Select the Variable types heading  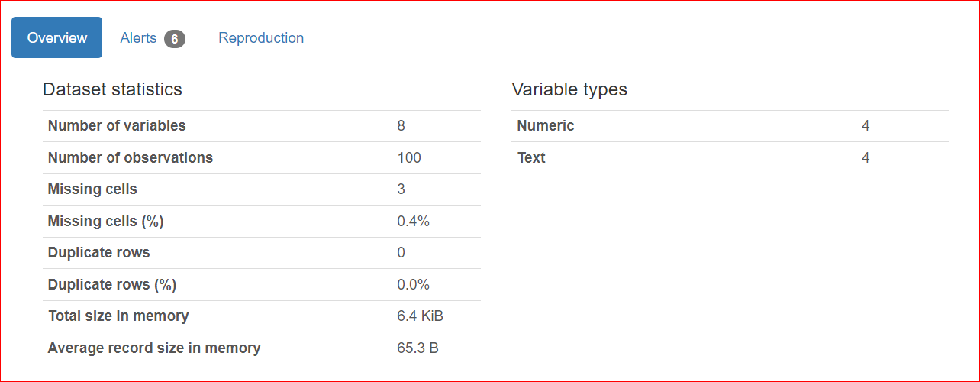point(569,89)
